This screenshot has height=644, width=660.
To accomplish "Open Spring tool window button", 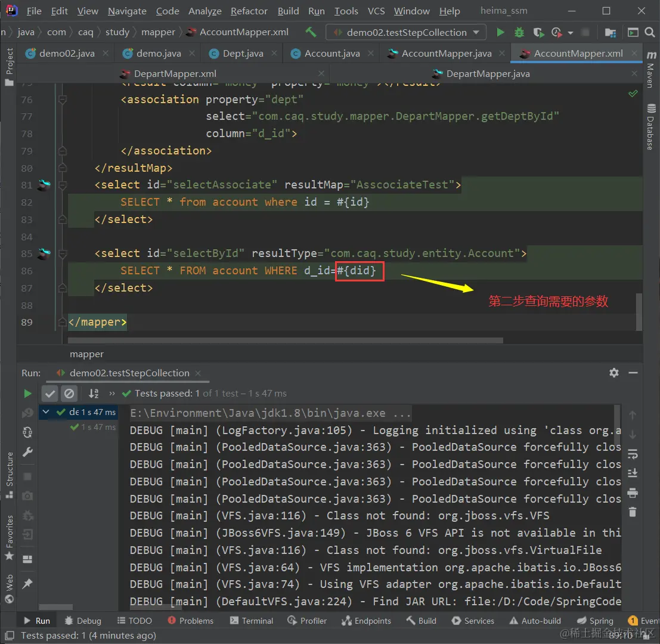I will click(x=595, y=621).
